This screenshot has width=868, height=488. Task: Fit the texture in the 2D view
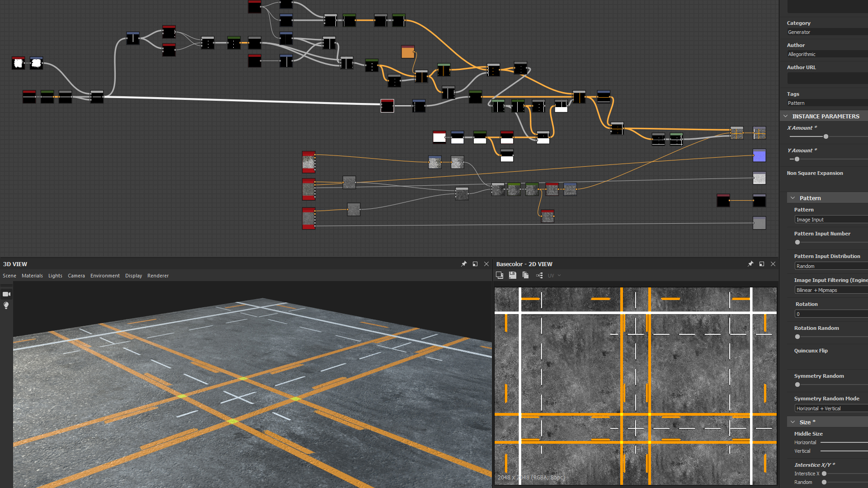pyautogui.click(x=500, y=275)
